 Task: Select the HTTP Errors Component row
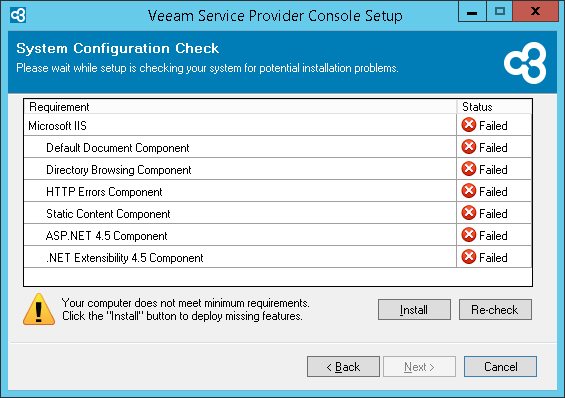pos(278,191)
